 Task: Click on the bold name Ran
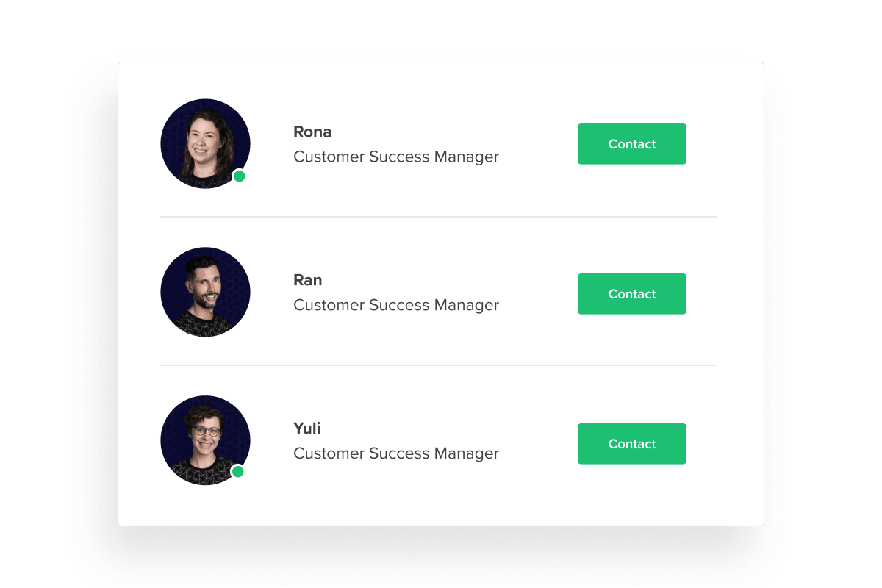coord(308,280)
